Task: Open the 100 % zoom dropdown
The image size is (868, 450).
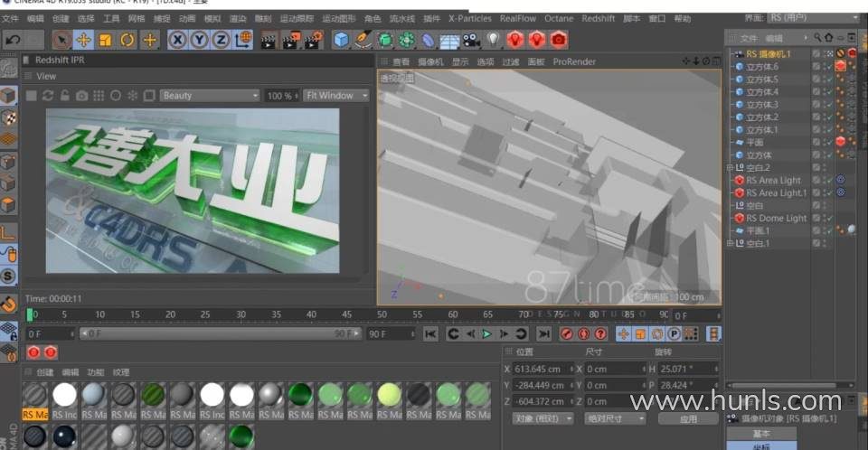Action: (x=282, y=96)
